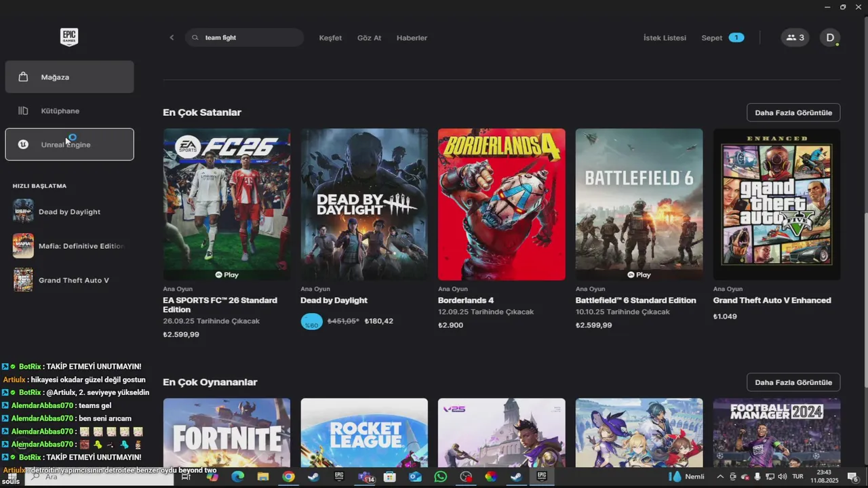Open the Dead by Daylight store cover

[x=364, y=204]
